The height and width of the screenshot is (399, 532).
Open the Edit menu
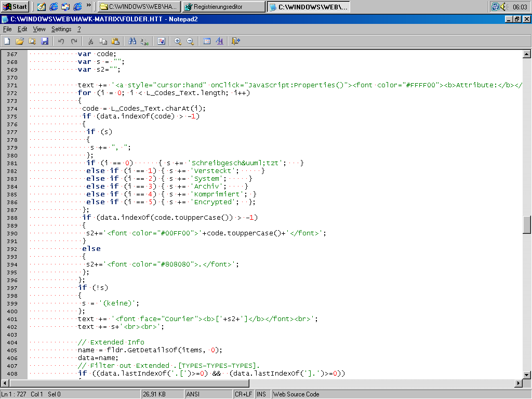[22, 29]
